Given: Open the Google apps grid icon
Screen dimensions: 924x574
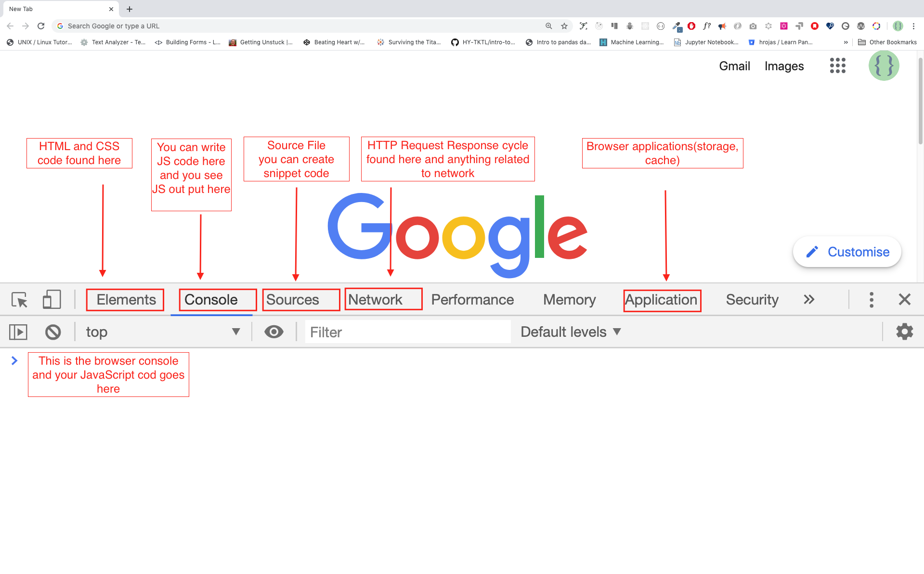Looking at the screenshot, I should click(837, 66).
